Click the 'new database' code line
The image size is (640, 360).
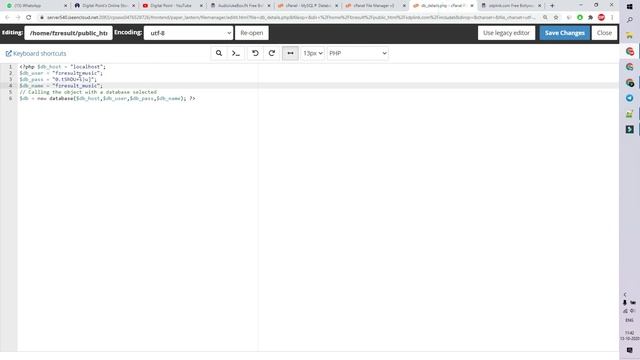coord(107,98)
